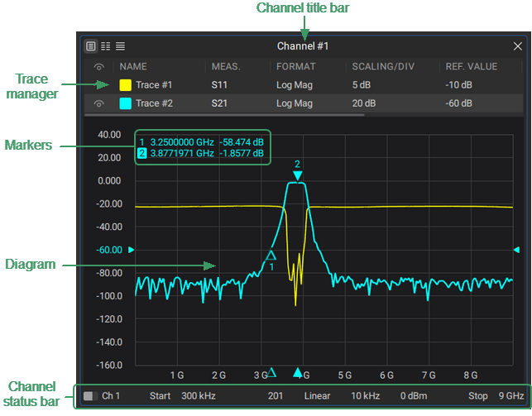Toggle visibility of Trace #2
Screen dimensions: 532x416
(x=99, y=104)
